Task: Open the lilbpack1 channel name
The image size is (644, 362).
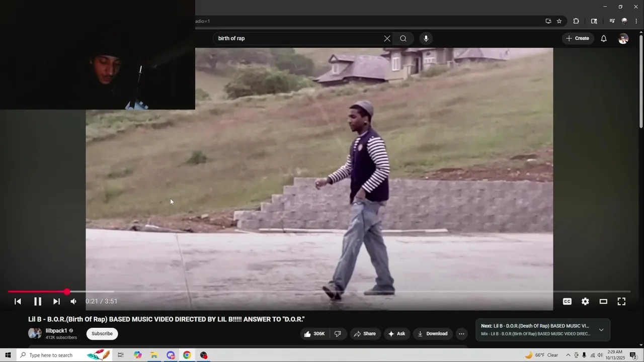Action: pyautogui.click(x=56, y=331)
